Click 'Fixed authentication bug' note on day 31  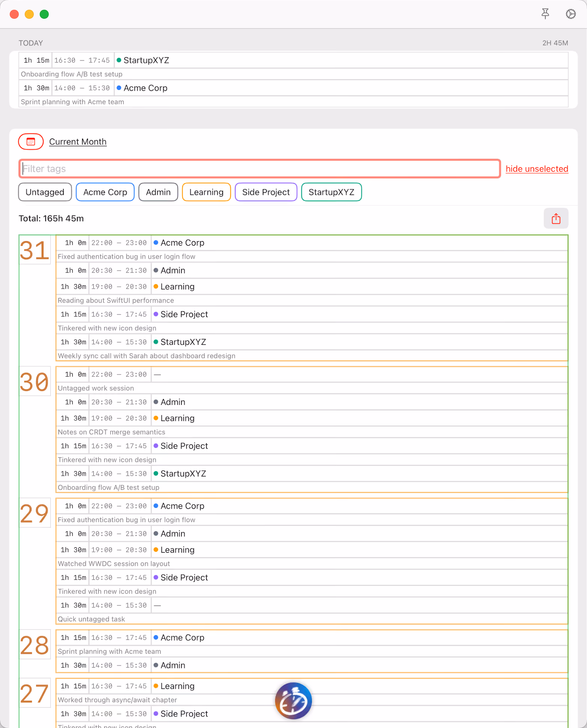[x=127, y=257]
